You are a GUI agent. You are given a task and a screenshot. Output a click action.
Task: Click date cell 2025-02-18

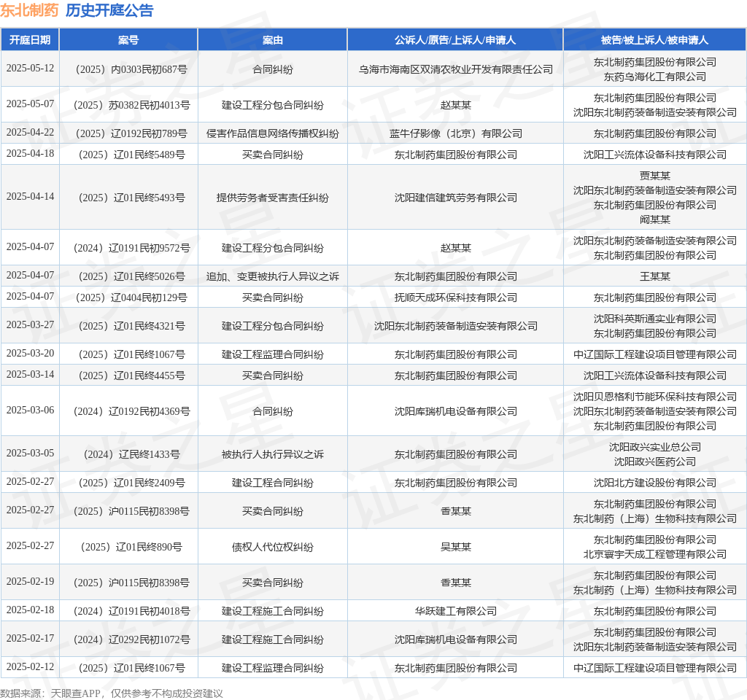click(x=30, y=610)
